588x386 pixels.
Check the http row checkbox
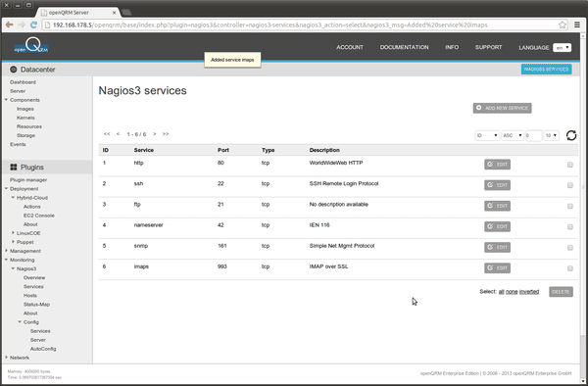(570, 165)
